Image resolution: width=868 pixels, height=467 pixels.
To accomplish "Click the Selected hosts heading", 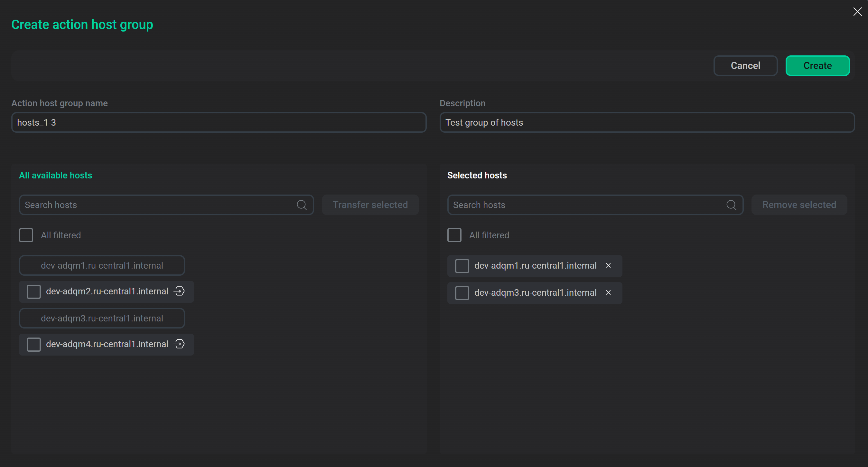I will point(477,175).
